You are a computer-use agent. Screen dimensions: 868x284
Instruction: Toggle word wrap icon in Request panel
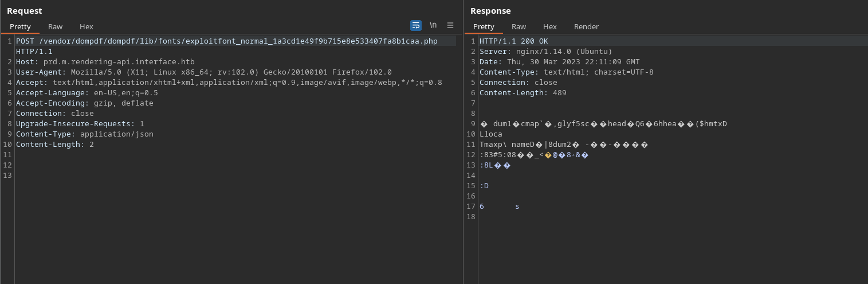point(415,25)
